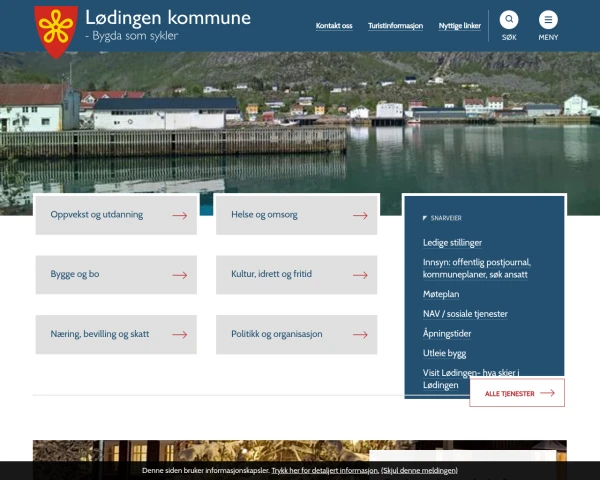The image size is (600, 480).
Task: Click the Lødingen kommune coat of arms logo
Action: pyautogui.click(x=56, y=29)
